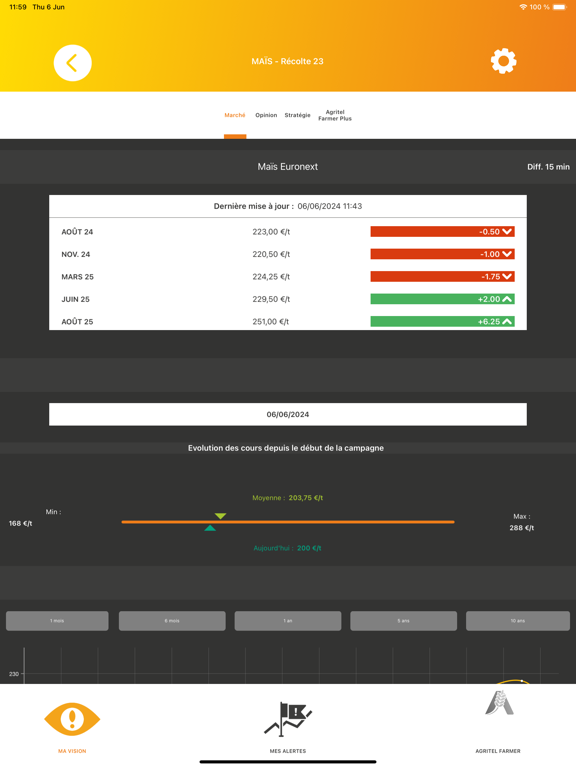Click the 223,00 €/t price
Screen dimensions: 576x768
point(271,232)
